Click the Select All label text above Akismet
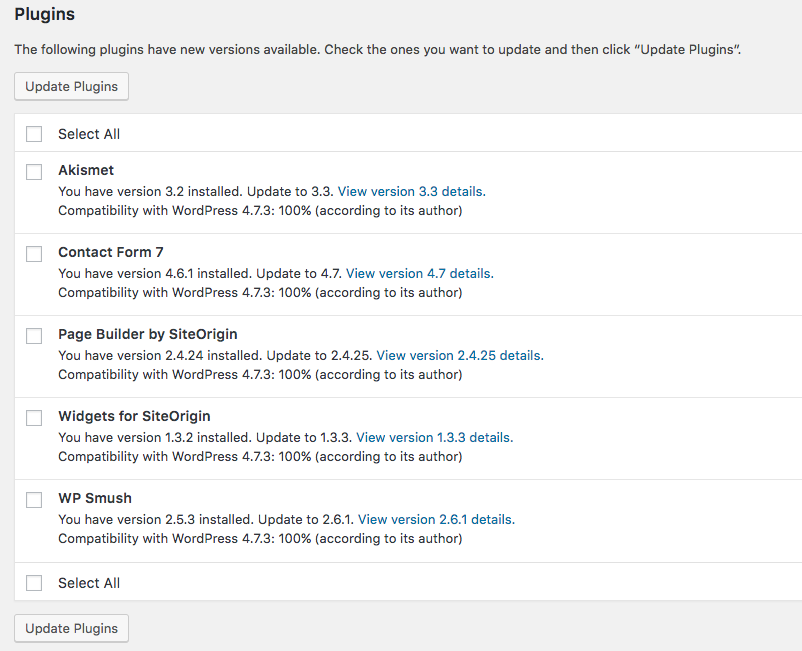802x651 pixels. tap(89, 134)
